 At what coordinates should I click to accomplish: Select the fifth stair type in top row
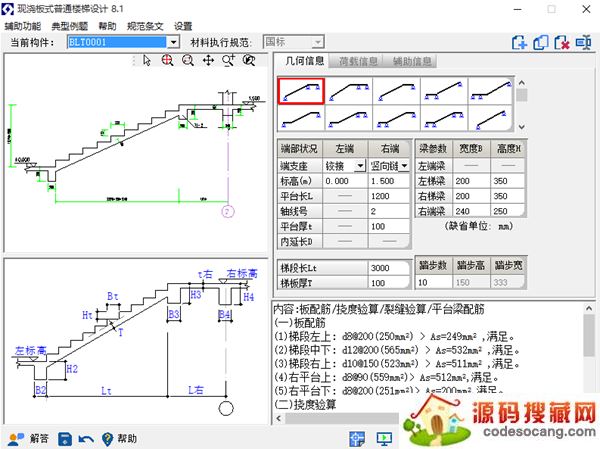click(x=491, y=91)
